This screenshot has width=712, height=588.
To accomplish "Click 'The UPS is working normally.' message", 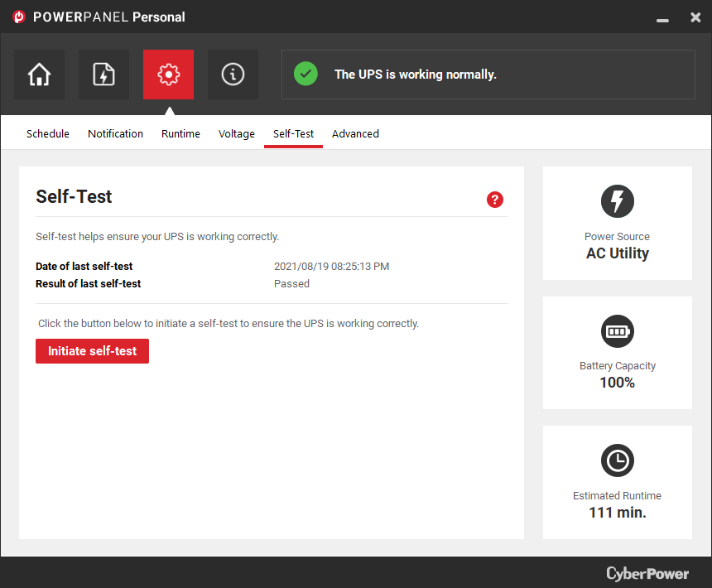I will pyautogui.click(x=416, y=75).
